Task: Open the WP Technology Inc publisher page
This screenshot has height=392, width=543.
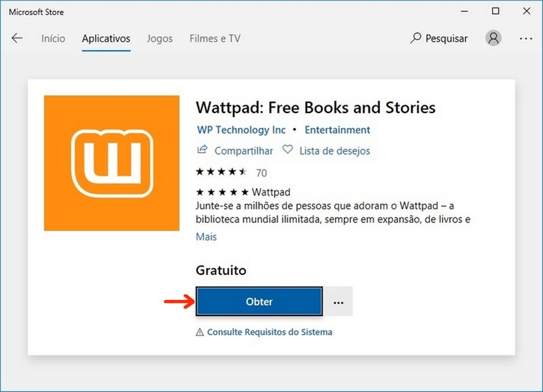Action: click(241, 130)
